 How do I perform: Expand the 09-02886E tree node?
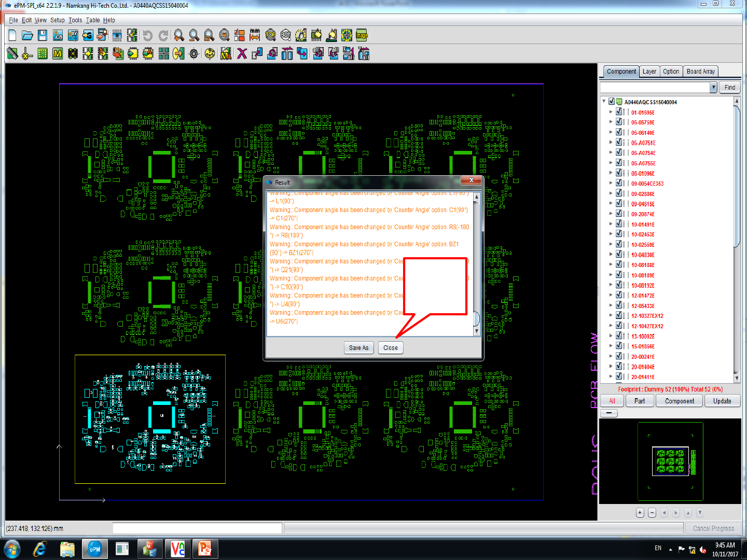(611, 193)
